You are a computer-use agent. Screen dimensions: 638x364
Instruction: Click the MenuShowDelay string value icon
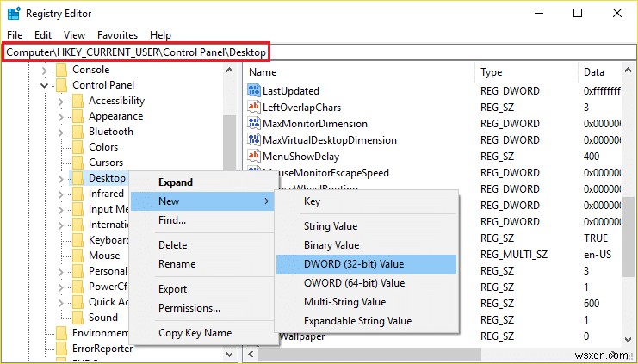253,156
